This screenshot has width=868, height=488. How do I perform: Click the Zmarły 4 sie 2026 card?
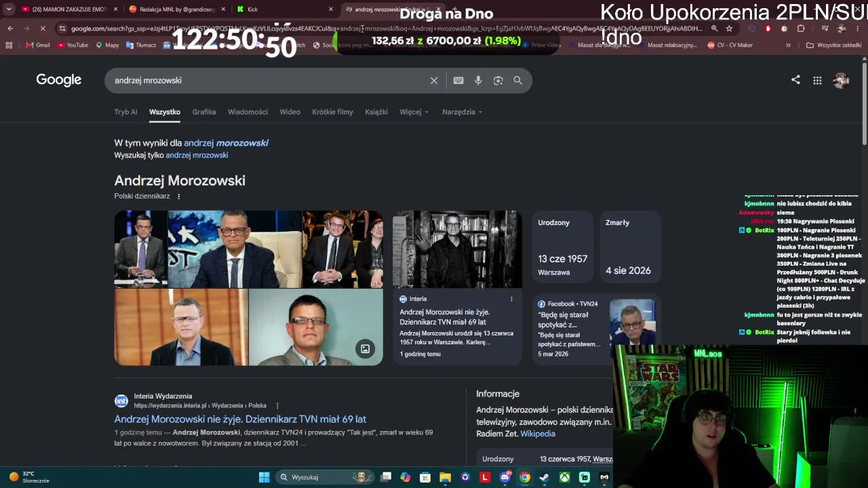631,247
